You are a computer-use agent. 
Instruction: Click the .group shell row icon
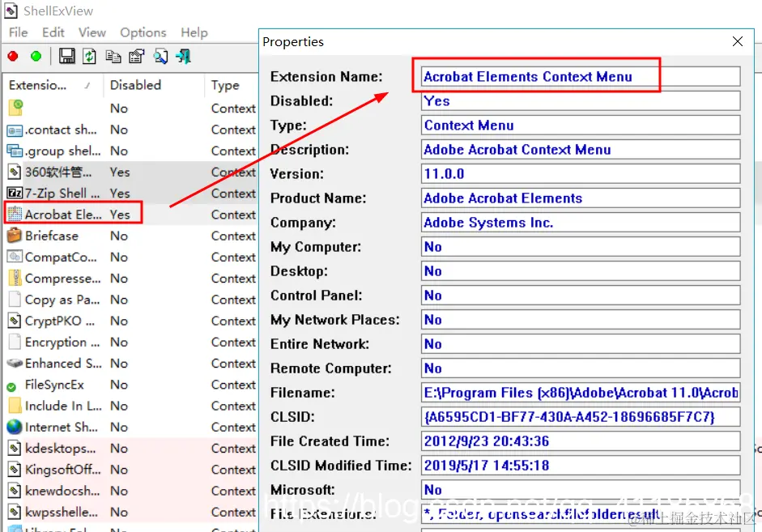15,151
